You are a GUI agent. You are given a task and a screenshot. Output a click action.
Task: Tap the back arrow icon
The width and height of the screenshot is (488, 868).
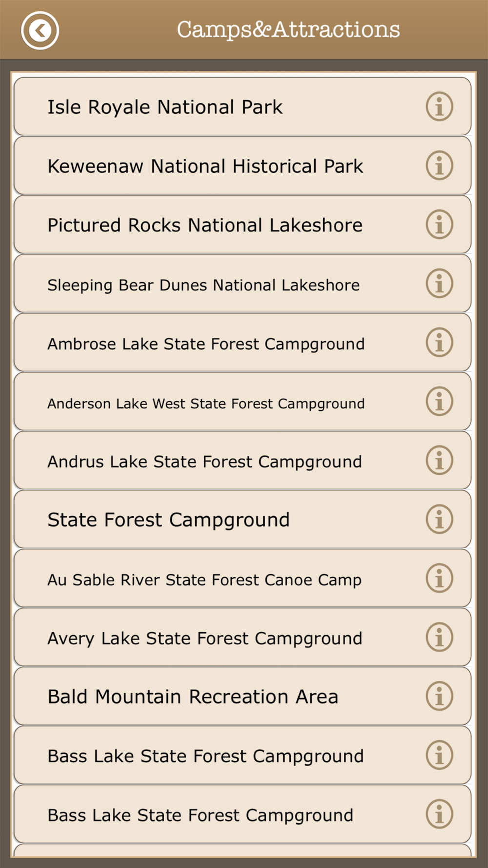40,30
